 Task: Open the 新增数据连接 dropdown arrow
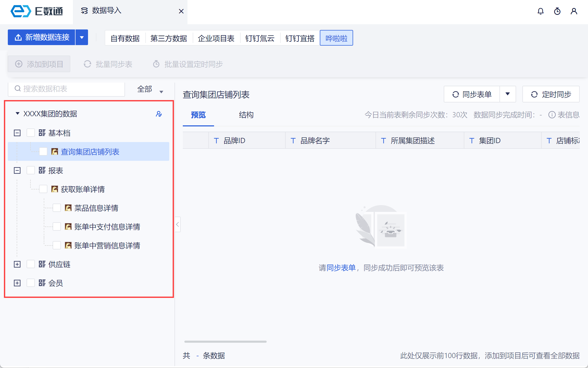point(82,37)
